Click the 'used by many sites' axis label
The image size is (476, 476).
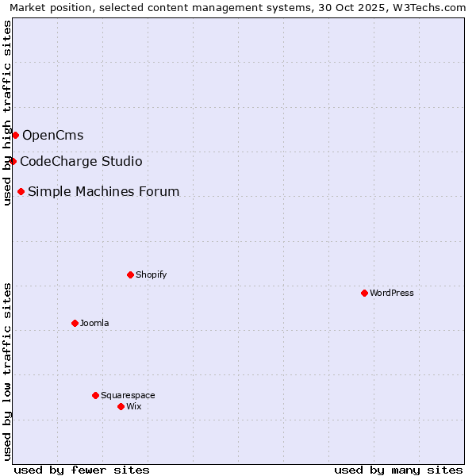[x=398, y=470]
